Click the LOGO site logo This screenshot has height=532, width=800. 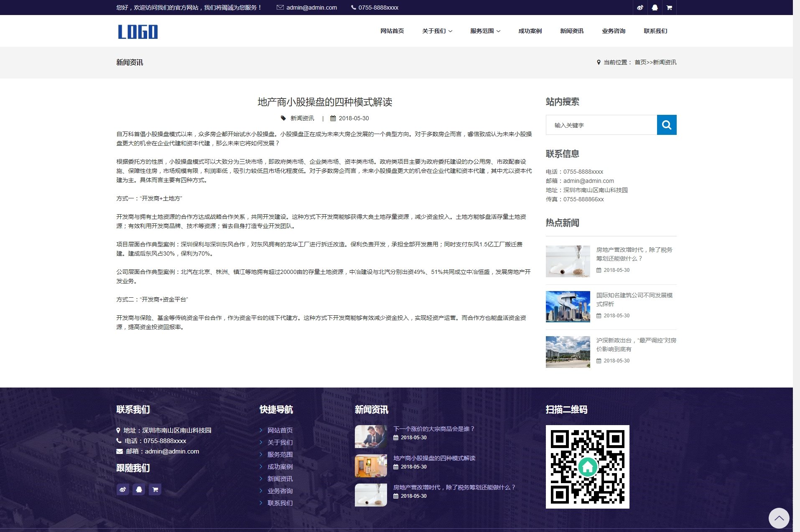click(138, 32)
